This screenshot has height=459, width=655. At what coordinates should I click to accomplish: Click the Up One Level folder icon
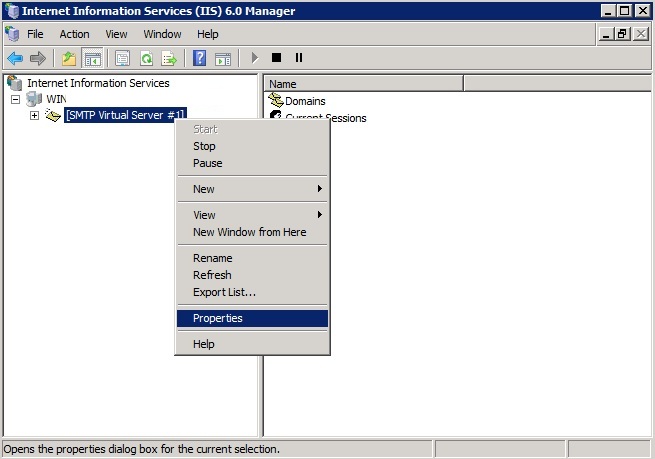pyautogui.click(x=68, y=58)
